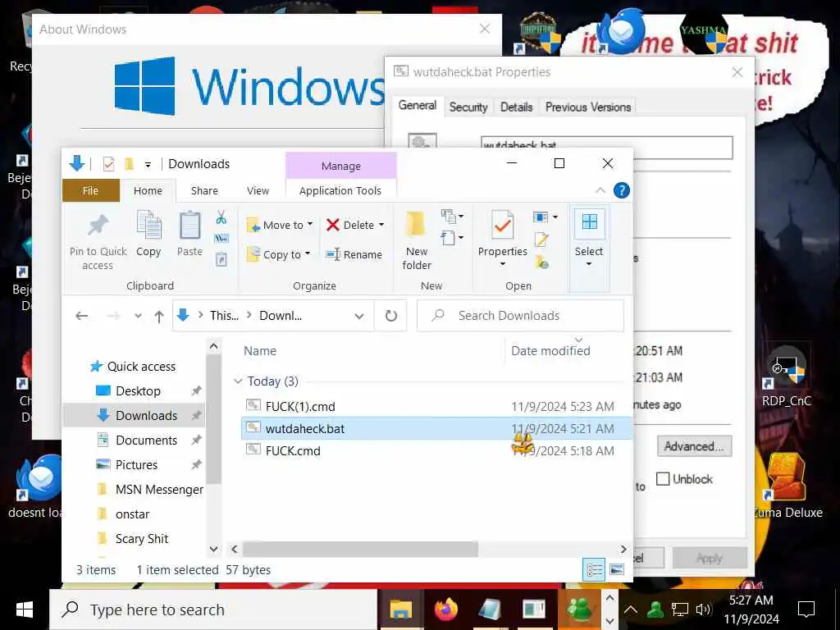Image resolution: width=840 pixels, height=630 pixels.
Task: Click the Paste shortcut icon
Action: [221, 260]
